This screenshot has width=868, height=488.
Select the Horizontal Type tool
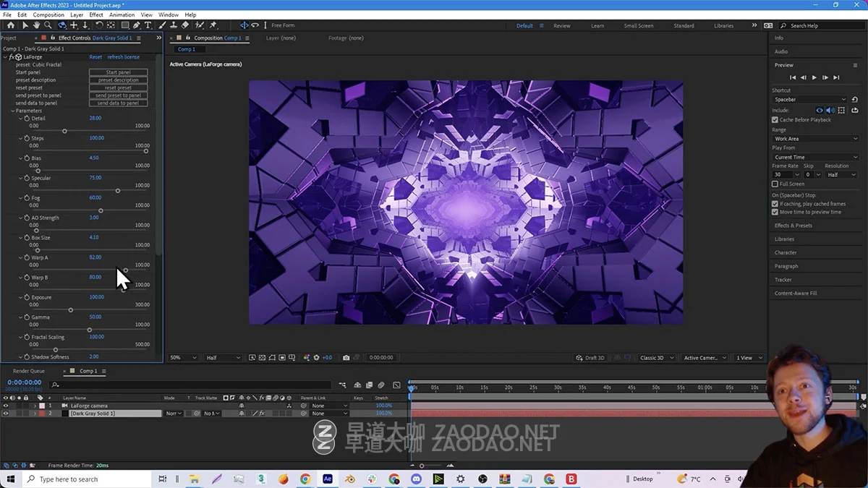click(147, 25)
